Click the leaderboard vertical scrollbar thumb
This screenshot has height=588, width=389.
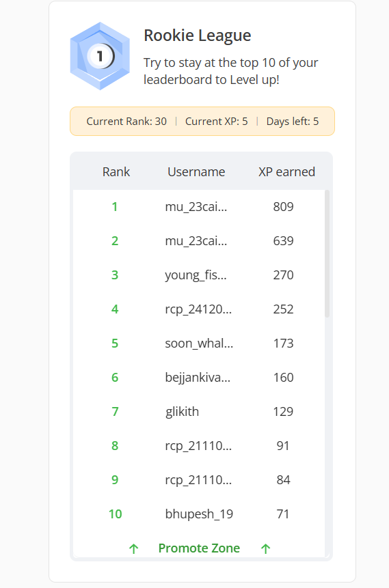pos(327,254)
